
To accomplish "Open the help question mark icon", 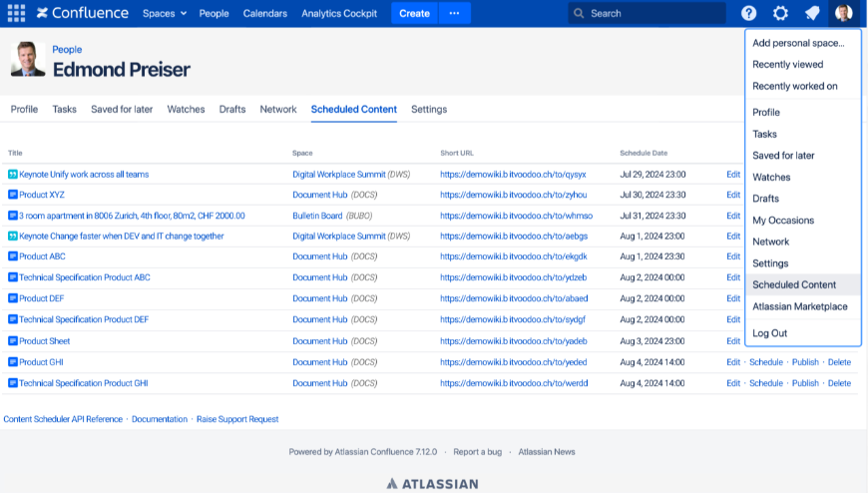I will coord(749,13).
